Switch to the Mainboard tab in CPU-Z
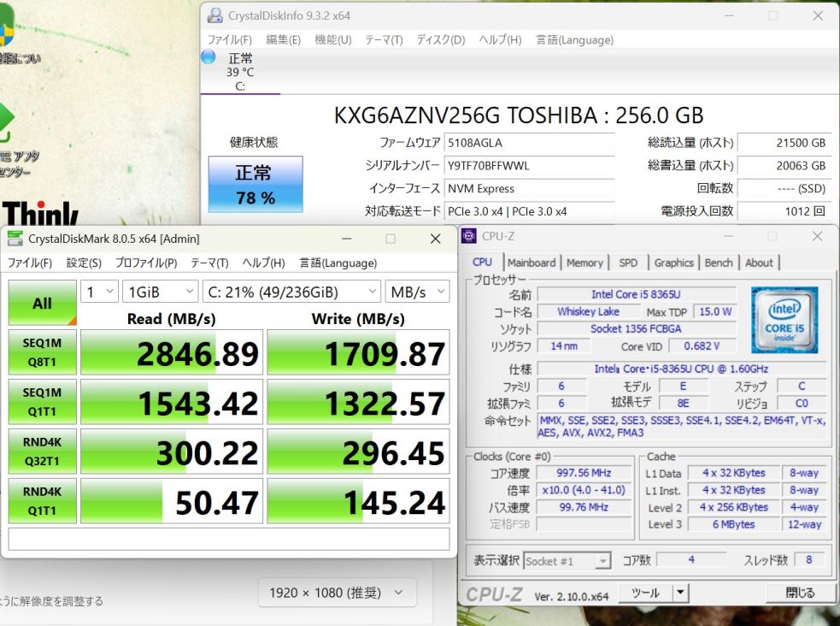The width and height of the screenshot is (840, 626). pos(532,263)
